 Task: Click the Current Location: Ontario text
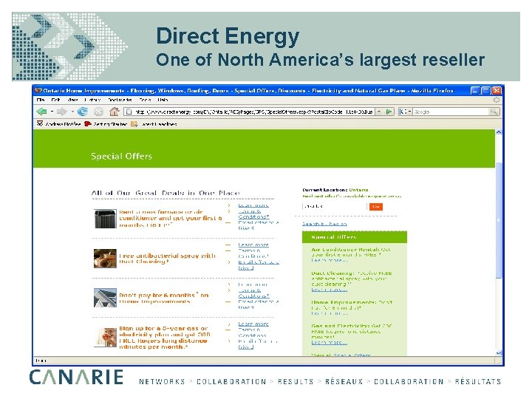point(335,190)
